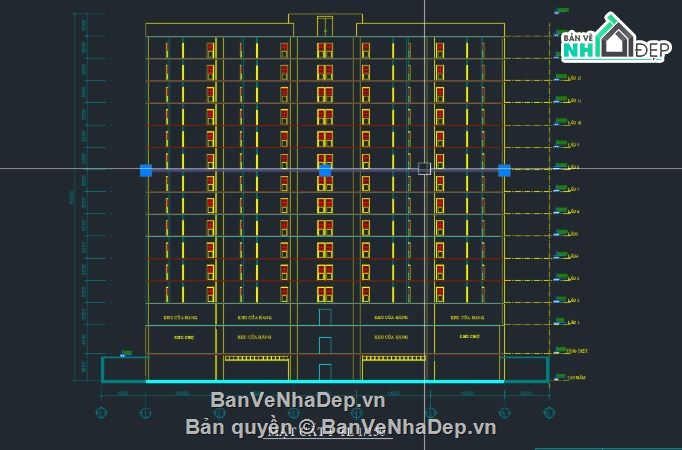Select the cyan basement floor slab line
682x450 pixels.
pos(325,381)
